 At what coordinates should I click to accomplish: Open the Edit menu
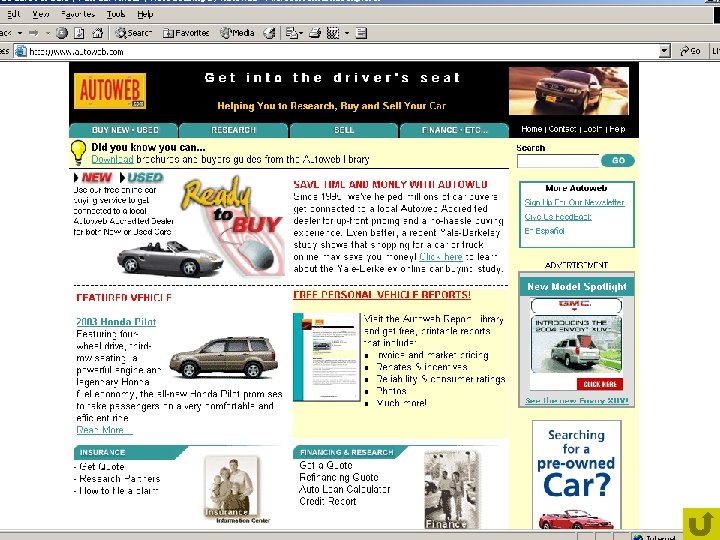[x=14, y=14]
